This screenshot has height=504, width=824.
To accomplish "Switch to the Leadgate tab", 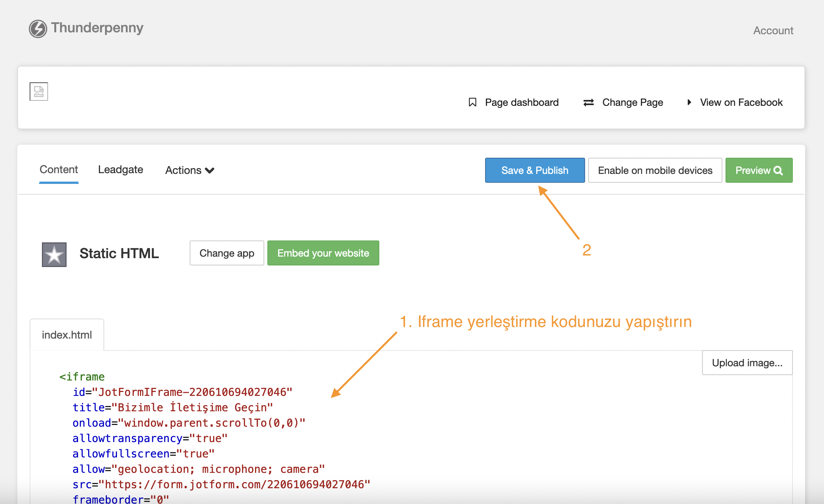I will pyautogui.click(x=120, y=170).
